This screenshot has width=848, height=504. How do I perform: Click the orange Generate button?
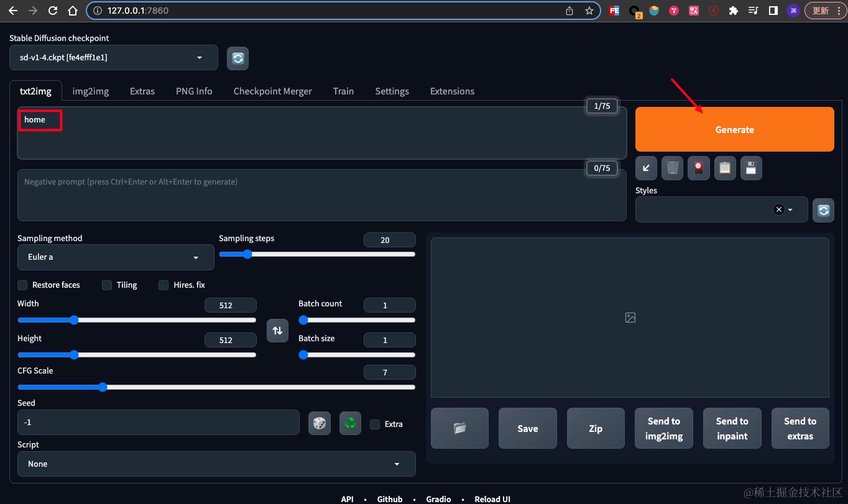click(735, 129)
